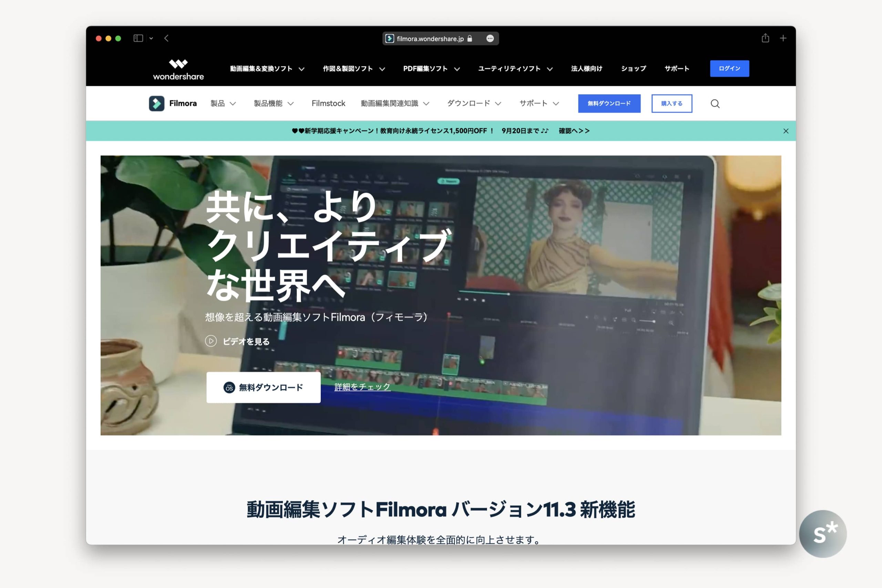Click the site favicon in address bar
The height and width of the screenshot is (588, 882).
[390, 39]
